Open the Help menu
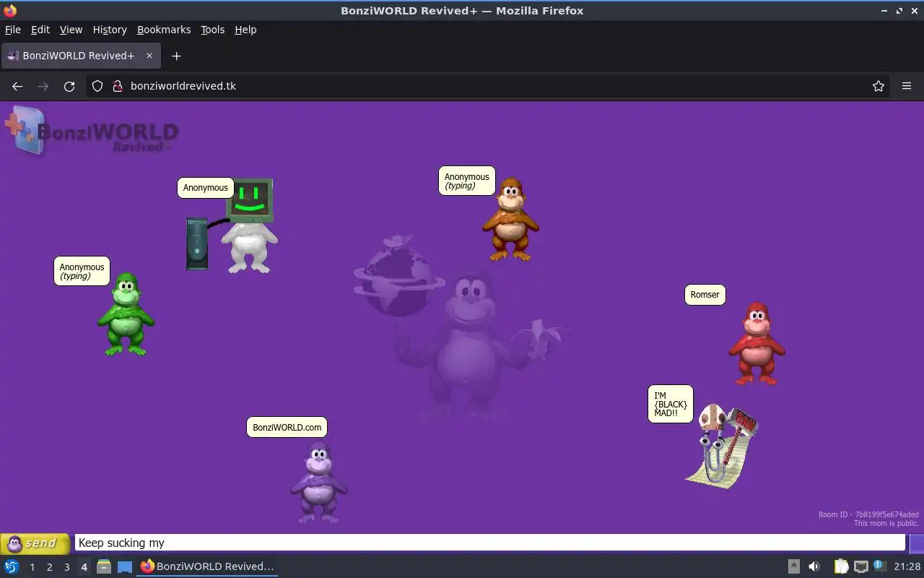The image size is (924, 578). (245, 30)
